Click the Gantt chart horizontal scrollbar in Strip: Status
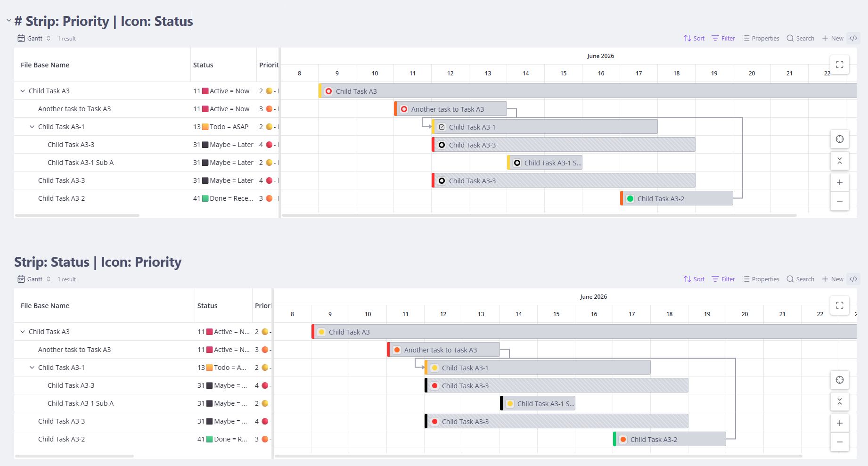This screenshot has height=466, width=868. [x=538, y=456]
